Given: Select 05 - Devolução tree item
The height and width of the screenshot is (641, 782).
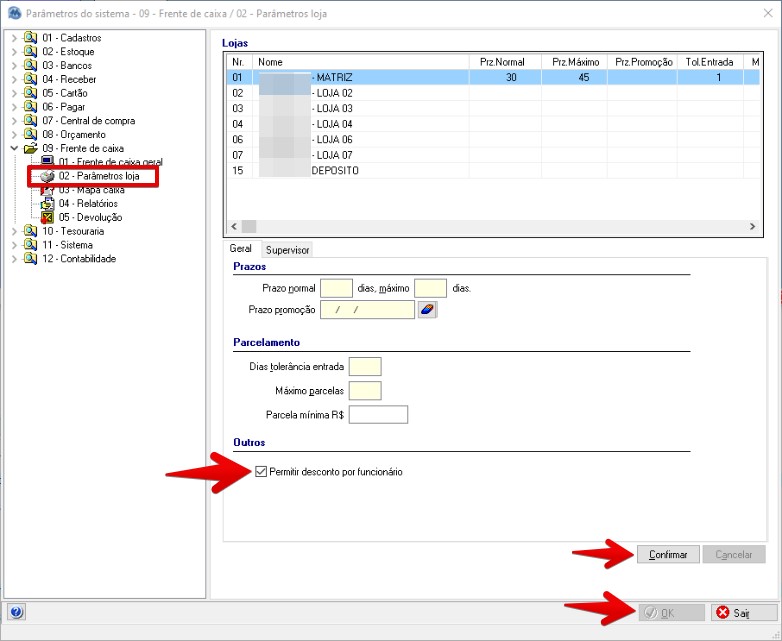Looking at the screenshot, I should pos(90,217).
